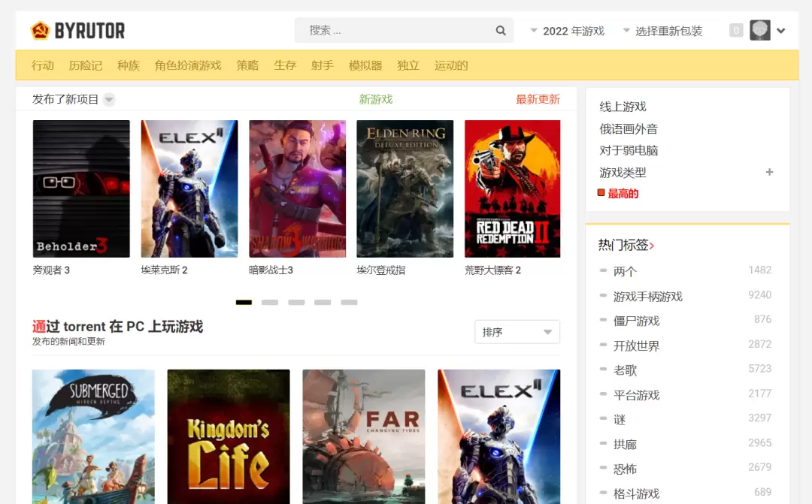Select the 行动 category menu item
This screenshot has width=812, height=504.
click(42, 65)
